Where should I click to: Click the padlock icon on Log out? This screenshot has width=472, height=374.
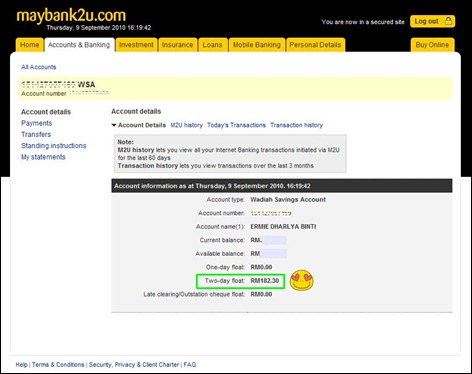(x=448, y=21)
